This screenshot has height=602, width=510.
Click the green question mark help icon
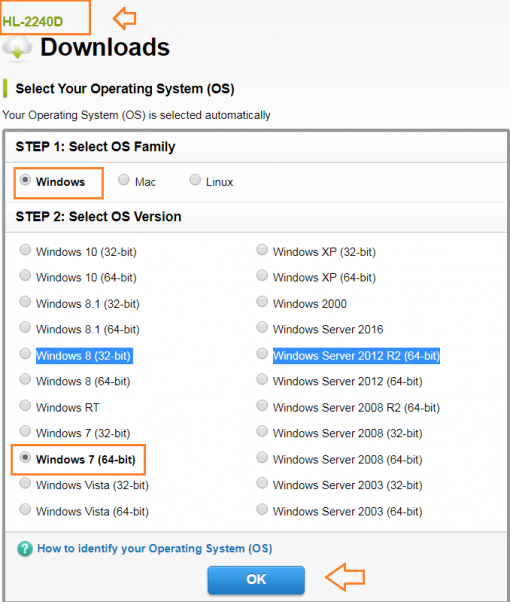tap(25, 549)
